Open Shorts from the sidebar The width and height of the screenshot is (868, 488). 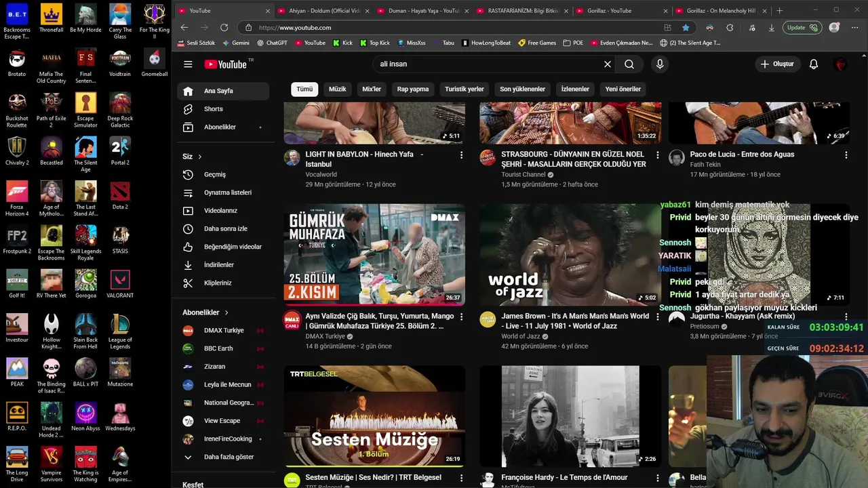[223, 109]
